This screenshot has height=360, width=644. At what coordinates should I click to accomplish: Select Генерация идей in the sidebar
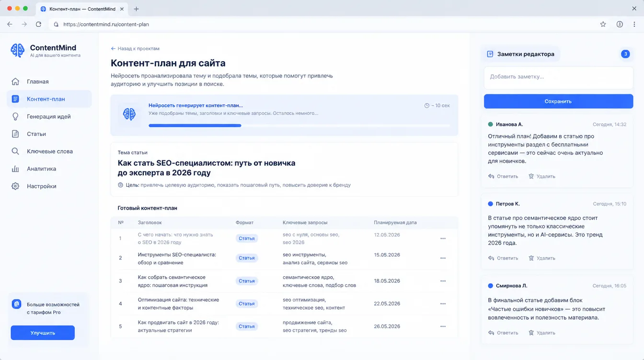49,116
